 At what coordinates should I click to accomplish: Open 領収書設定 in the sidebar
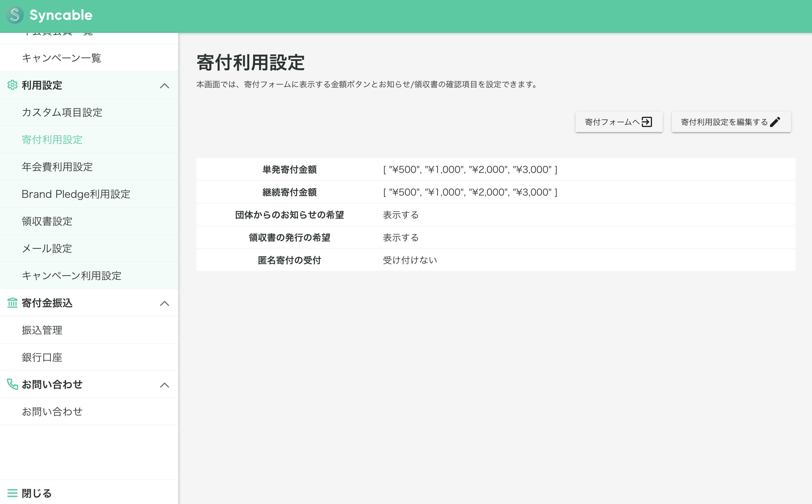point(89,221)
